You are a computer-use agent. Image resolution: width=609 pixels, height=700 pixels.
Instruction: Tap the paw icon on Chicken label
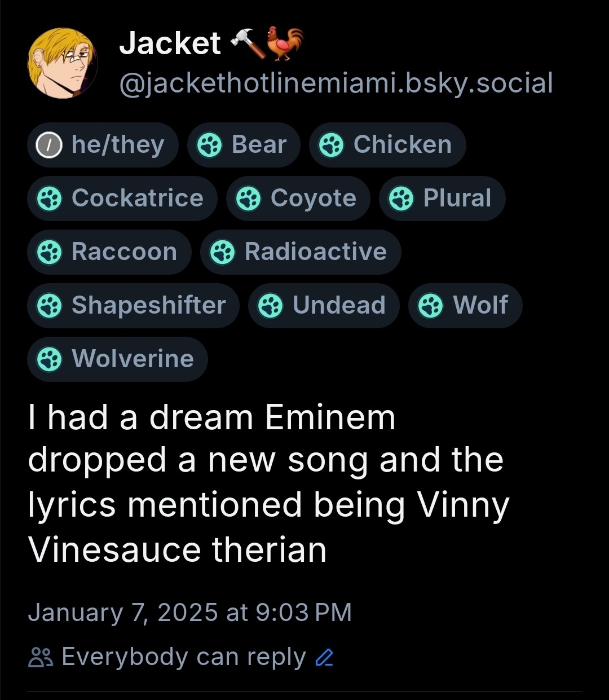click(x=331, y=146)
